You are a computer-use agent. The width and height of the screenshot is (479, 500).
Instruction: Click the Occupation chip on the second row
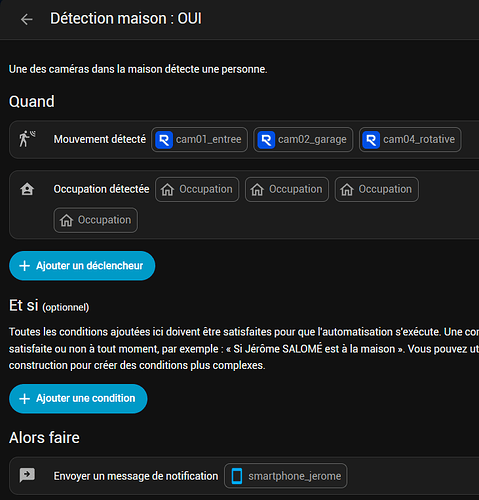click(x=96, y=220)
